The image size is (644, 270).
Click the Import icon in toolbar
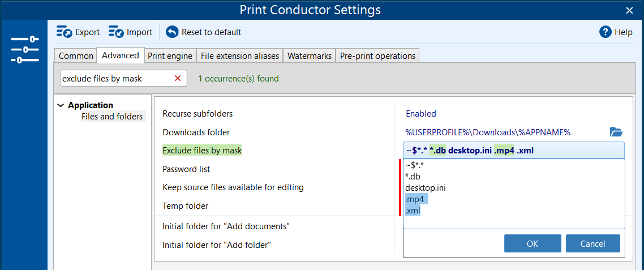116,32
